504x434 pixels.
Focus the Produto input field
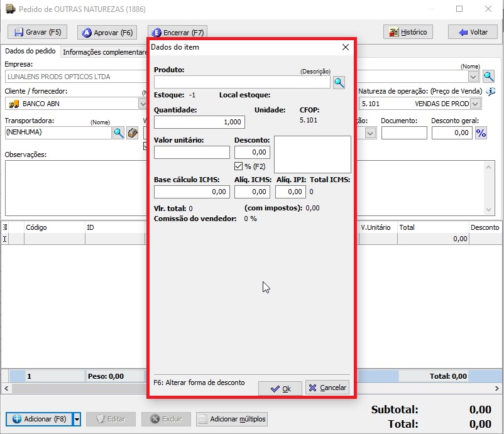pos(242,82)
